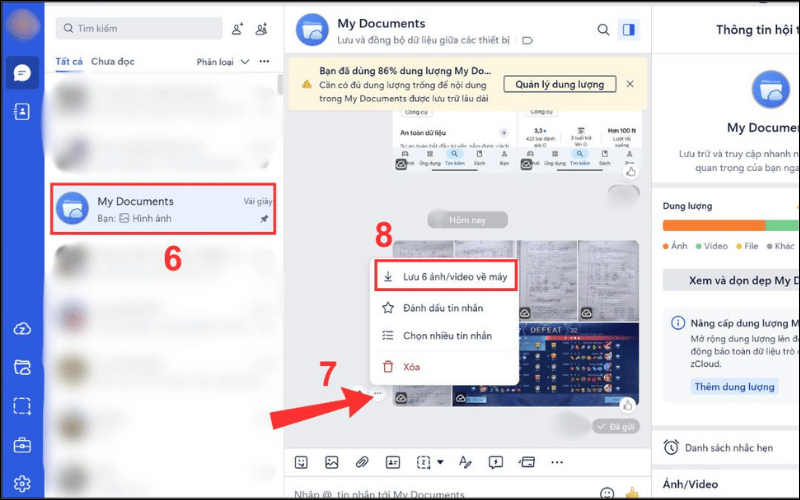Image resolution: width=800 pixels, height=500 pixels.
Task: Expand the screen capture options arrow
Action: click(x=440, y=462)
